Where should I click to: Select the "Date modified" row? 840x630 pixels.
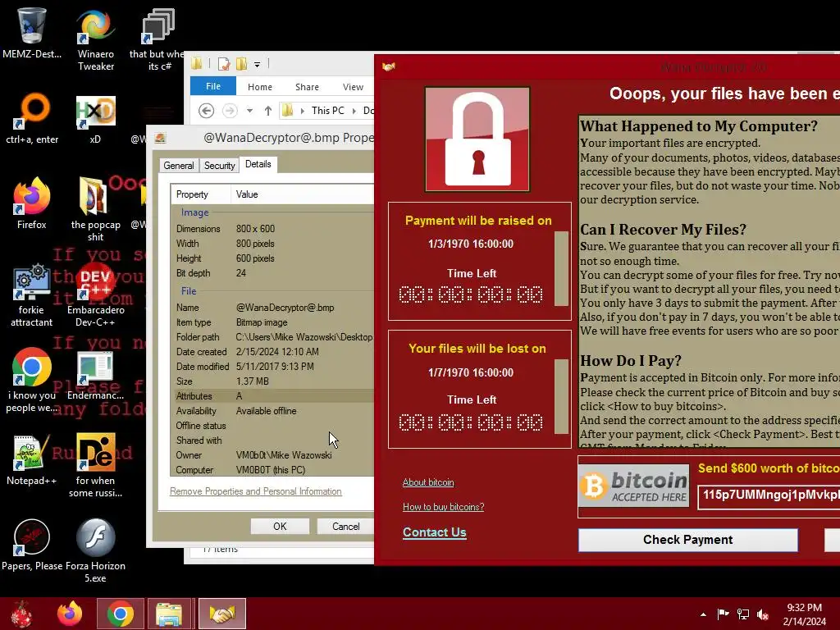click(272, 367)
